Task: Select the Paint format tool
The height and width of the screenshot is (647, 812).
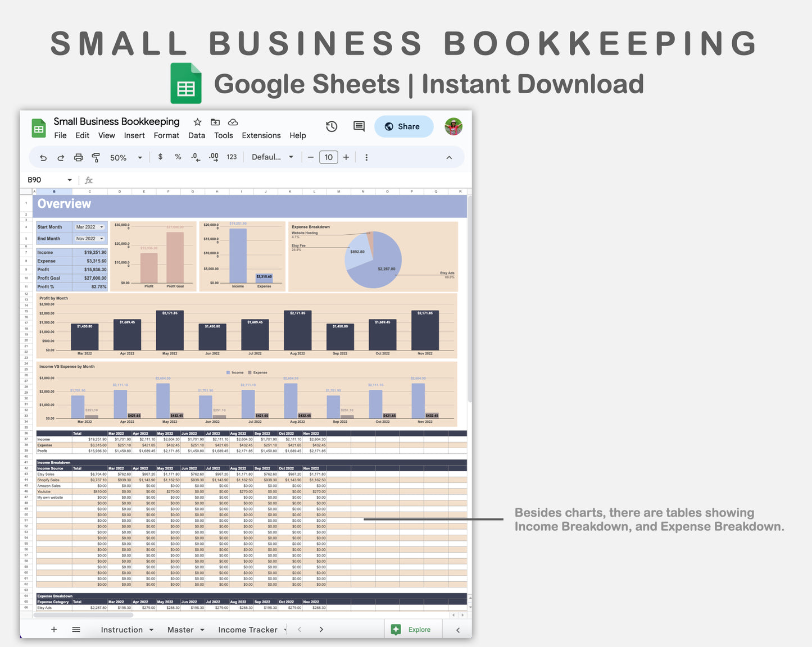Action: pos(96,157)
